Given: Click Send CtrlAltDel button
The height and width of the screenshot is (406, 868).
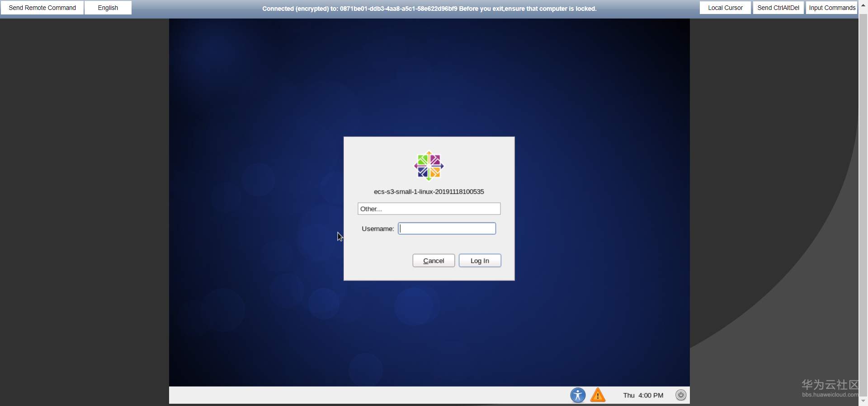Looking at the screenshot, I should click(778, 8).
